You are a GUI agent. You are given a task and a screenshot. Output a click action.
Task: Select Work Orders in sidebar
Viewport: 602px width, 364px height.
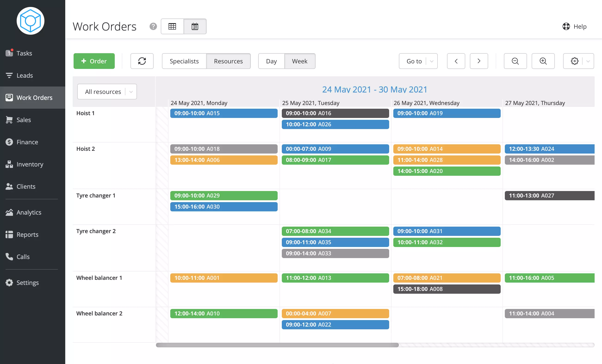point(32,97)
